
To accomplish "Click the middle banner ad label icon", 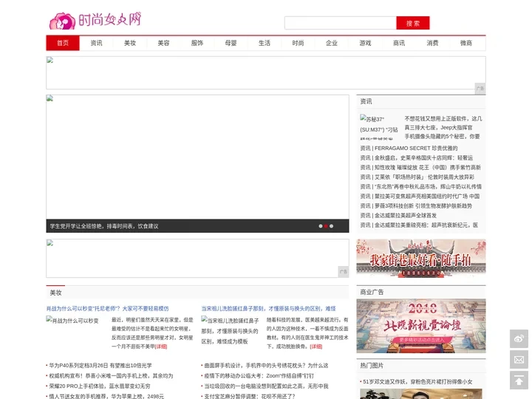I will point(344,271).
